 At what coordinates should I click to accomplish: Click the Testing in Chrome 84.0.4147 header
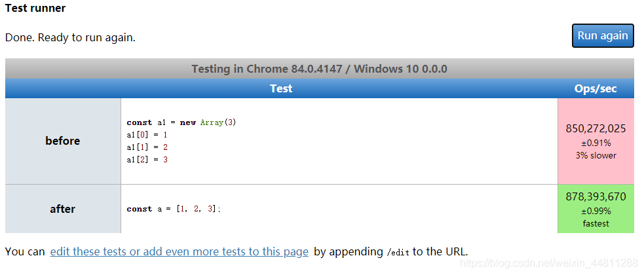[319, 69]
